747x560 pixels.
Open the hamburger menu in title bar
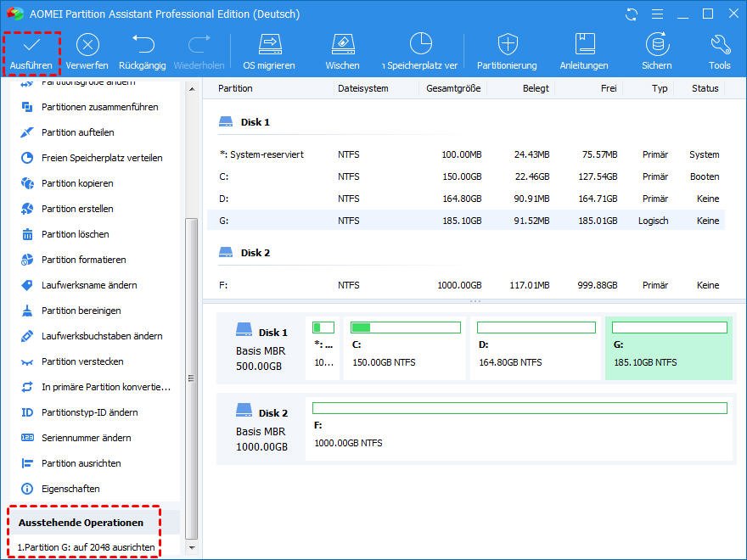click(x=657, y=14)
